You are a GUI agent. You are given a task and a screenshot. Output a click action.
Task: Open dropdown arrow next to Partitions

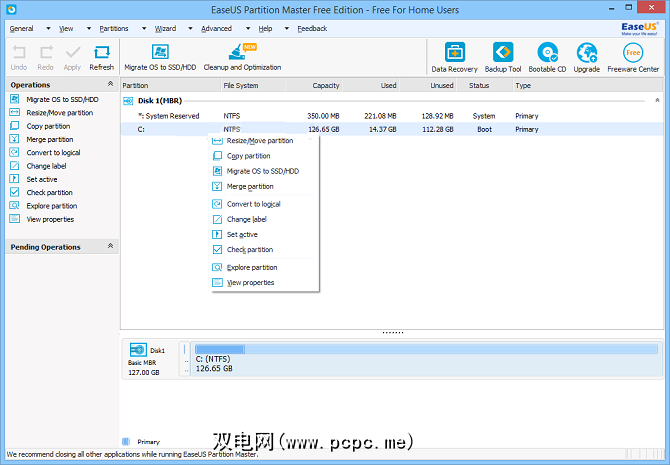(144, 29)
